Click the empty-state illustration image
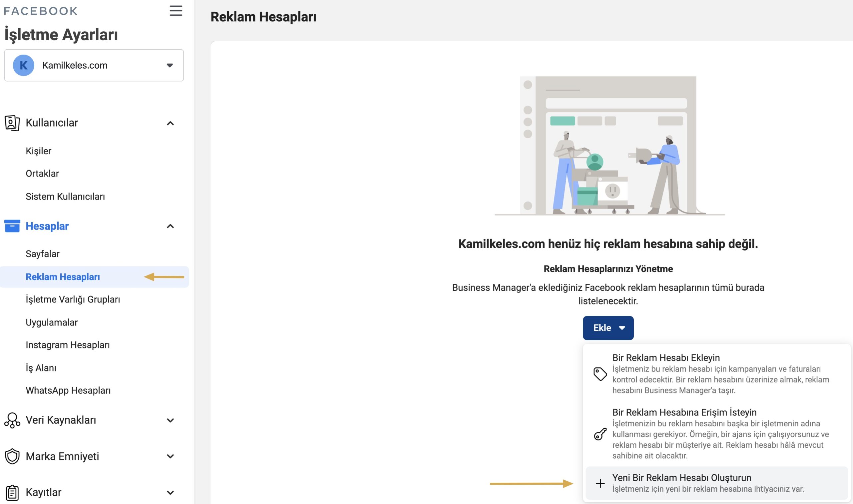Image resolution: width=853 pixels, height=504 pixels. [x=609, y=146]
